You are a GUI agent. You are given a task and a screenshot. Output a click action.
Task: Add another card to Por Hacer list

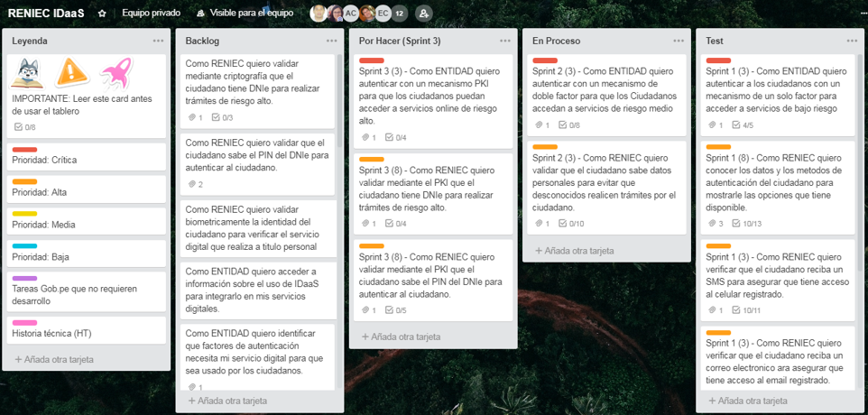coord(401,337)
